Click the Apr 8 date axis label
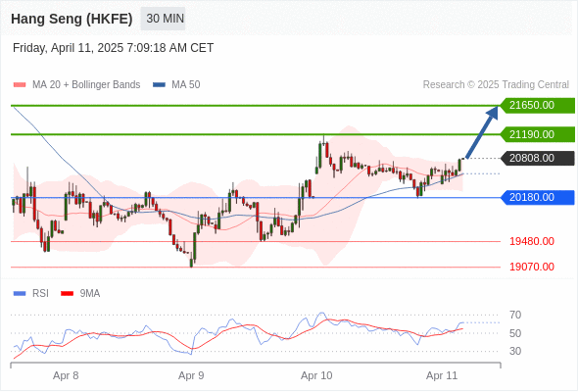578x392 pixels. click(x=66, y=375)
